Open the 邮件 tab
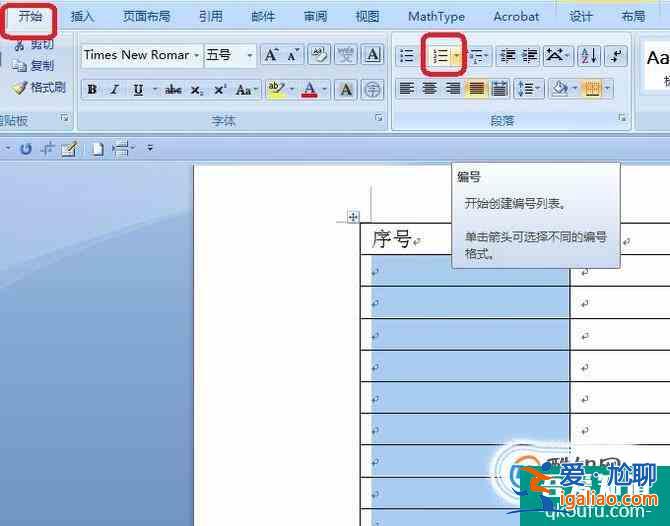 coord(263,17)
